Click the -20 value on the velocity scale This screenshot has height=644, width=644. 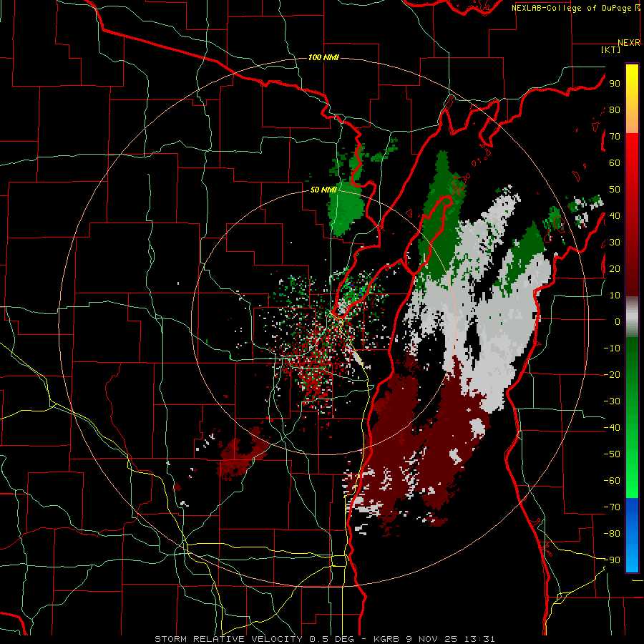(x=612, y=375)
